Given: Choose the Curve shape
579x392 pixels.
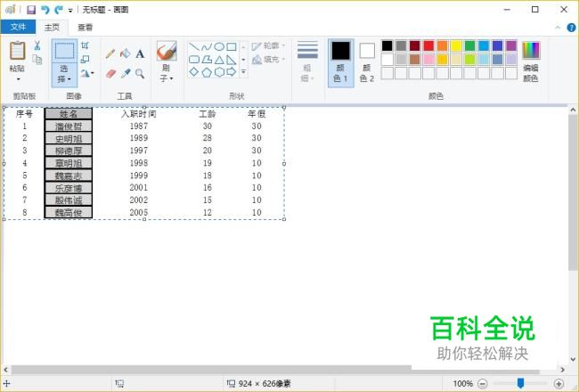Looking at the screenshot, I should click(x=207, y=47).
